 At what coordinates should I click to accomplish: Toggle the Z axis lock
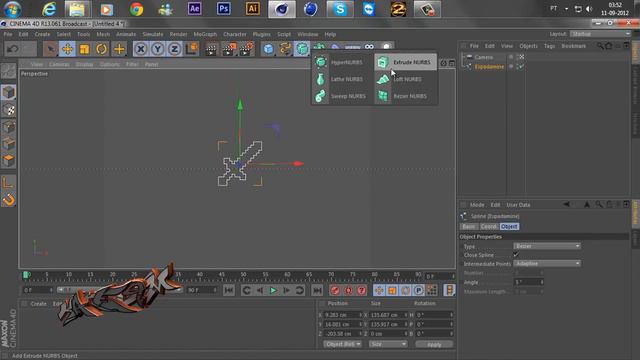[174, 49]
